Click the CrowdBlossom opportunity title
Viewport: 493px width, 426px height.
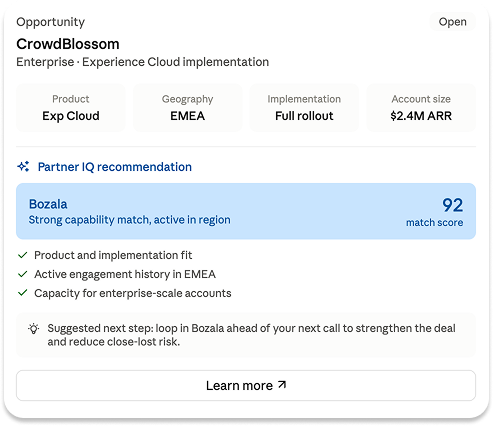pos(68,44)
